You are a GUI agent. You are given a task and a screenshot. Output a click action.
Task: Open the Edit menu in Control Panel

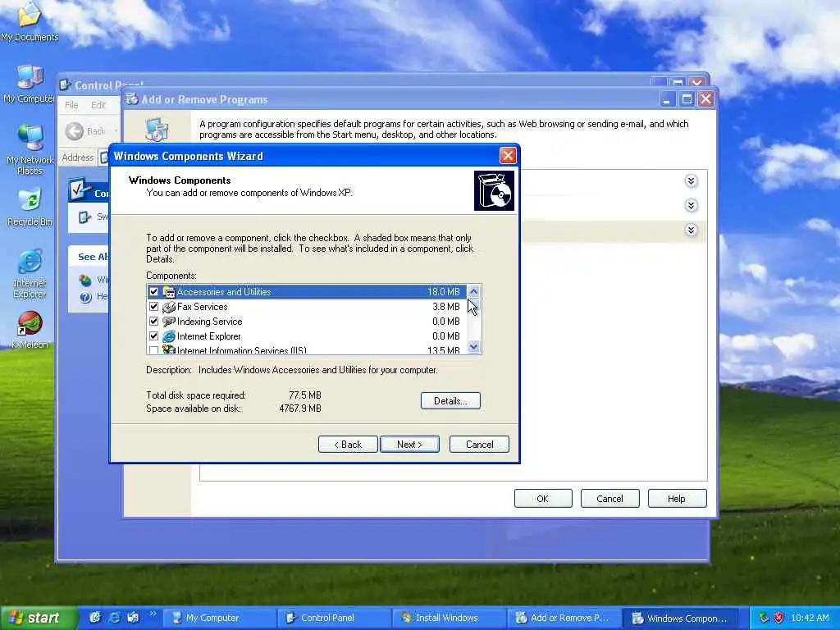pyautogui.click(x=98, y=105)
